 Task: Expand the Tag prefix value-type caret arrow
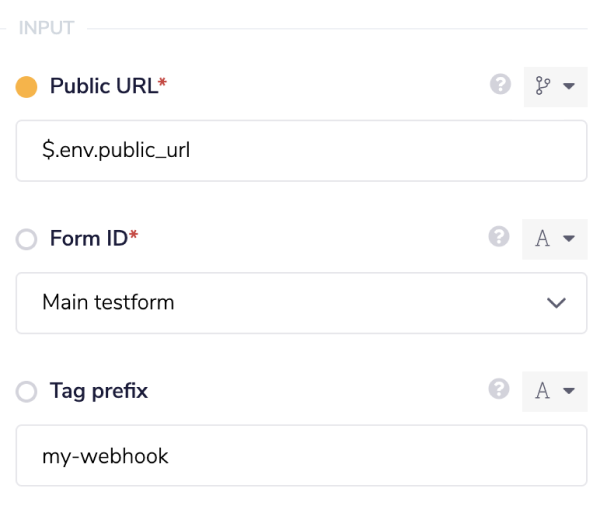click(x=569, y=391)
